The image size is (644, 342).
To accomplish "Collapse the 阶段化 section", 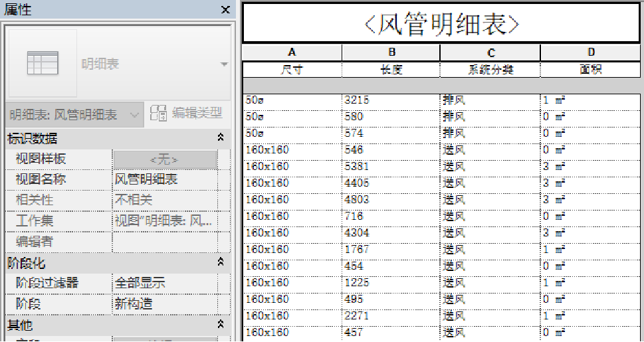I will tap(221, 264).
